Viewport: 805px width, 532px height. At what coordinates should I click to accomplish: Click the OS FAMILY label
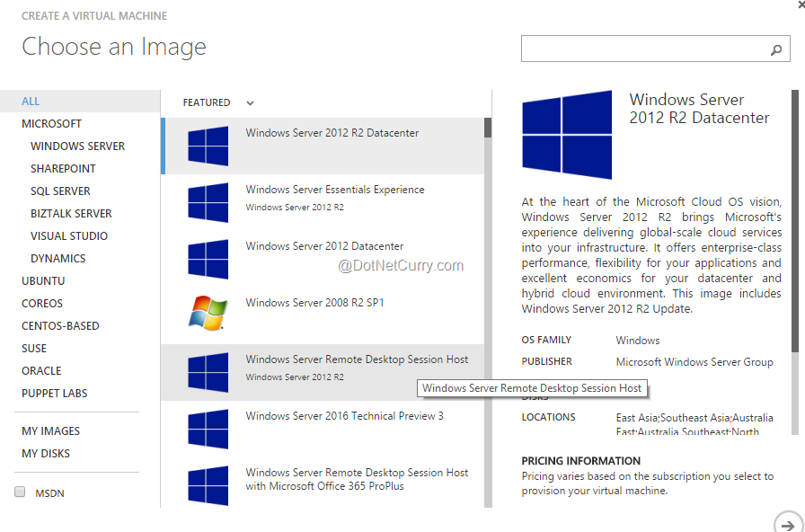[x=546, y=340]
